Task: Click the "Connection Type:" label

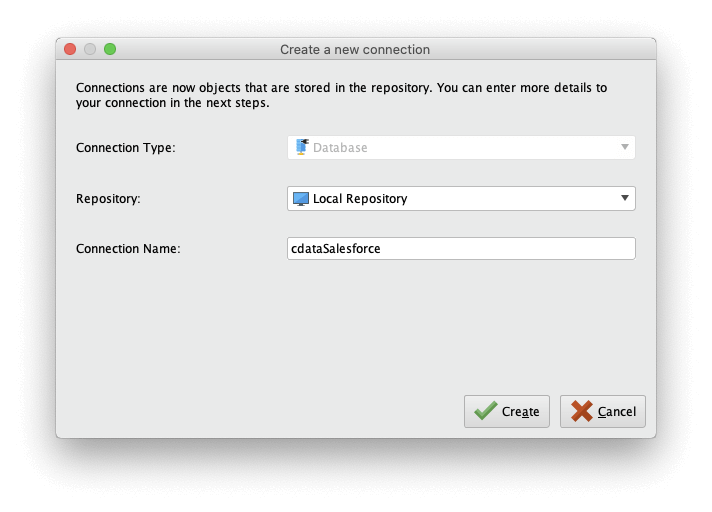Action: 125,148
